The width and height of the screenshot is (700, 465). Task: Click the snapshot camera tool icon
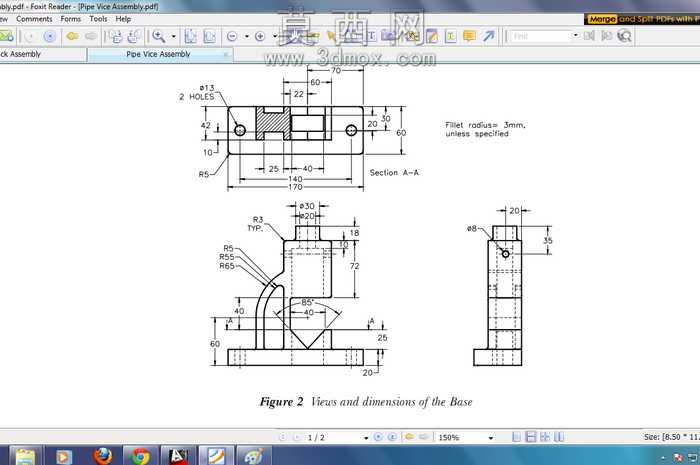(388, 36)
